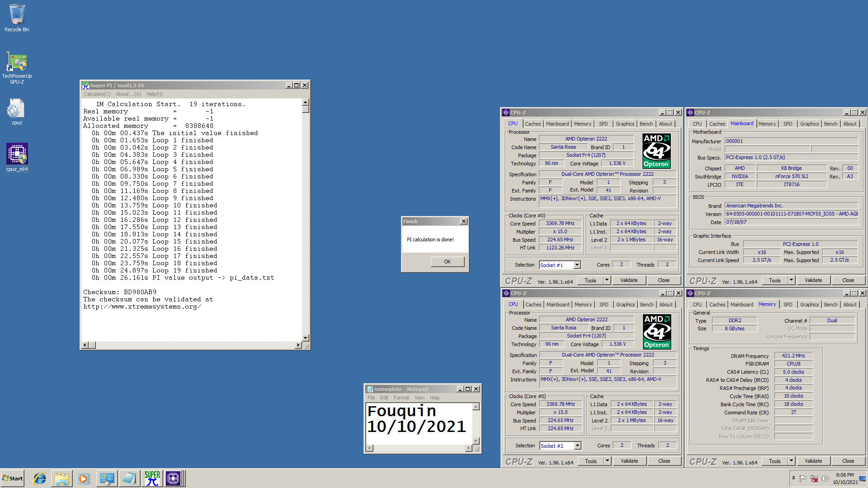Click the Notepad text area with Fouquin
Viewport: 868px width, 488px height.
tap(419, 423)
